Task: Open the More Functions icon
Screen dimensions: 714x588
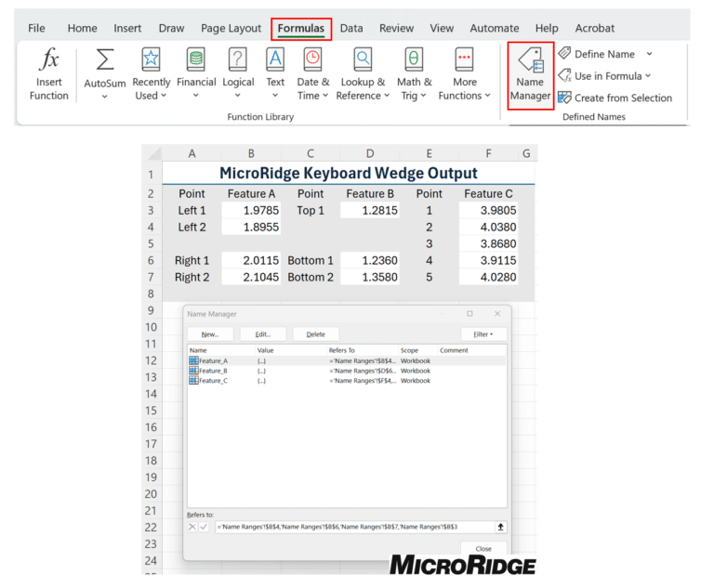Action: pyautogui.click(x=464, y=59)
